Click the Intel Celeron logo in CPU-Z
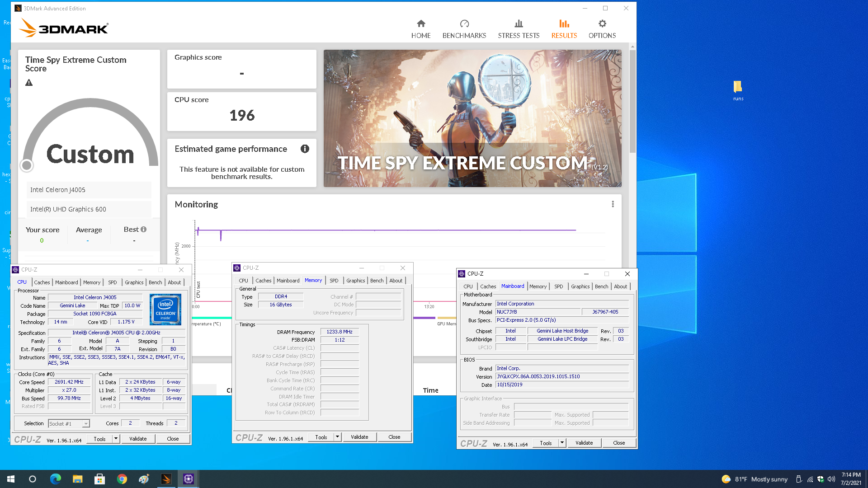The image size is (868, 488). pos(165,310)
